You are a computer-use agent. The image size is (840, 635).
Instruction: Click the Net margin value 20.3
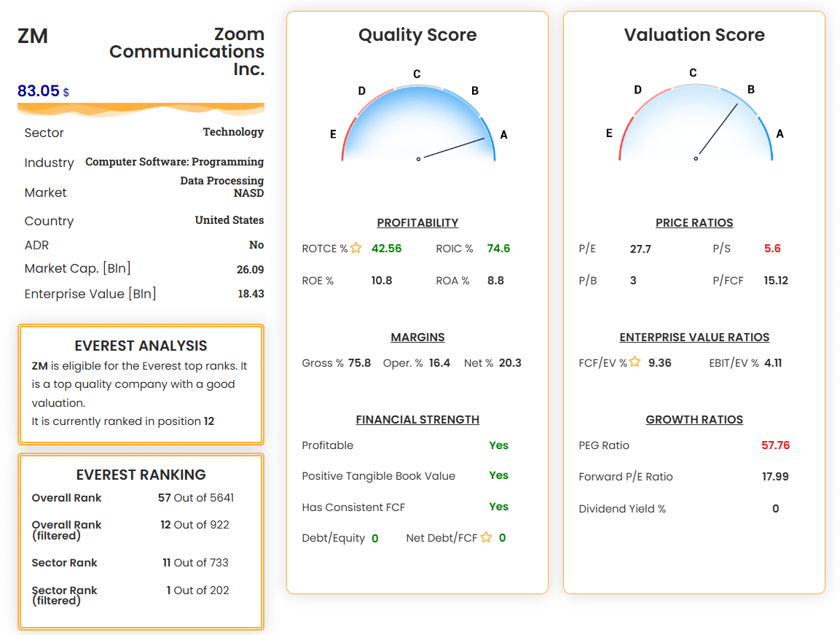click(510, 363)
